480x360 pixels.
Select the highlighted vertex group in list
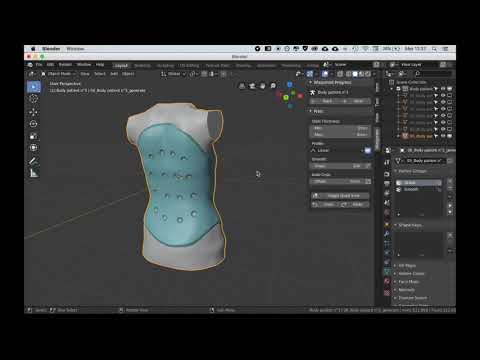418,183
